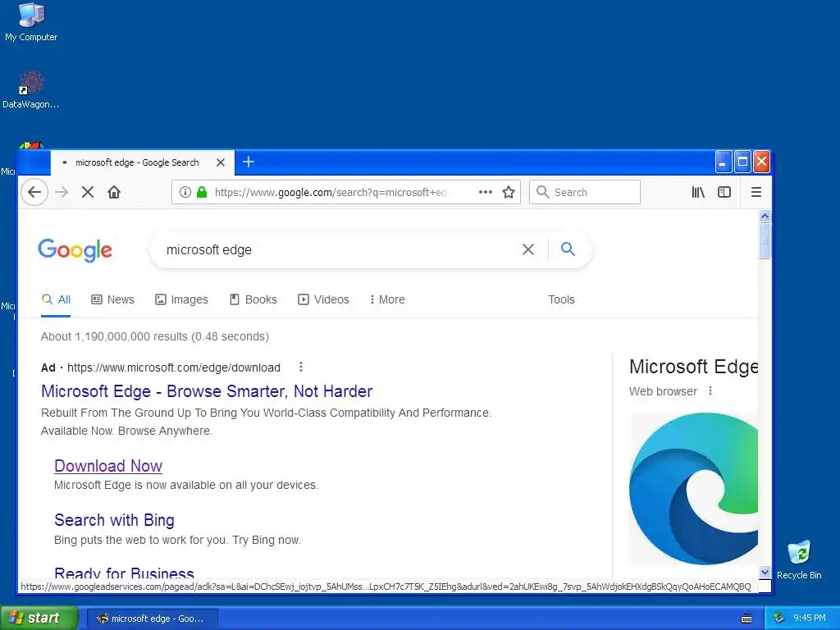This screenshot has height=630, width=840.
Task: Open the Ready for Business link
Action: coord(125,572)
